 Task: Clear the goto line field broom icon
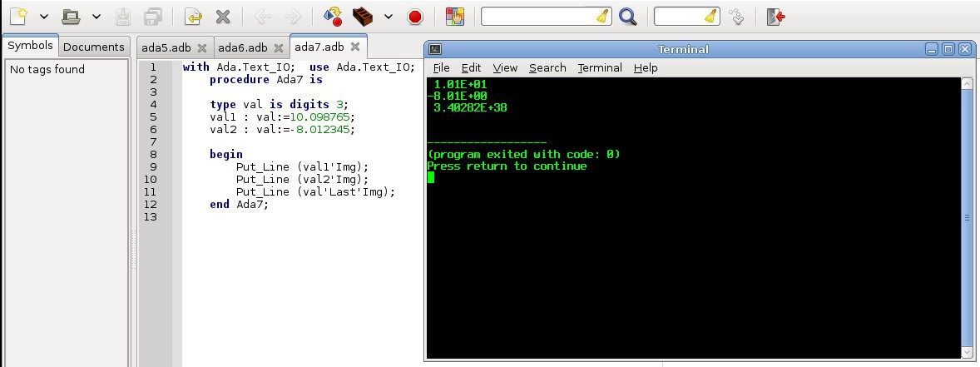coord(710,17)
